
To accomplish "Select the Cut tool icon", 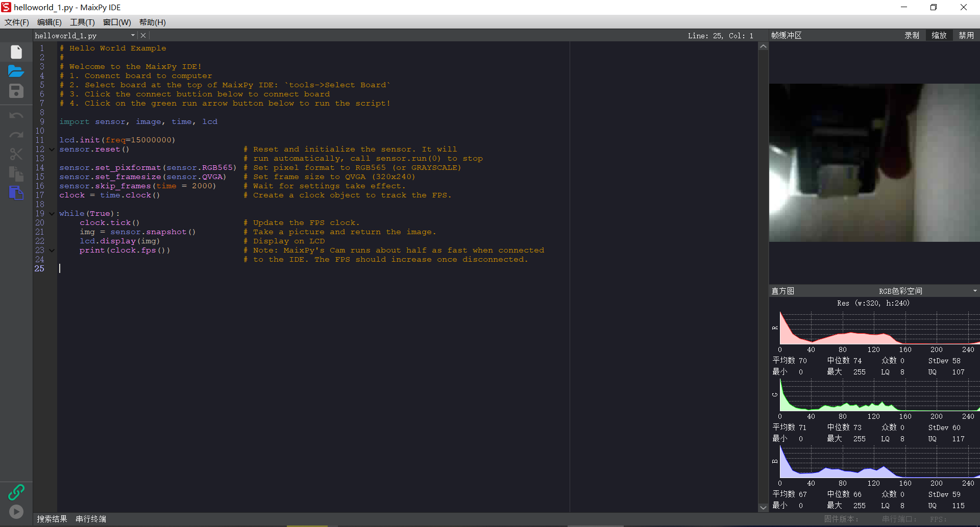I will pyautogui.click(x=16, y=154).
